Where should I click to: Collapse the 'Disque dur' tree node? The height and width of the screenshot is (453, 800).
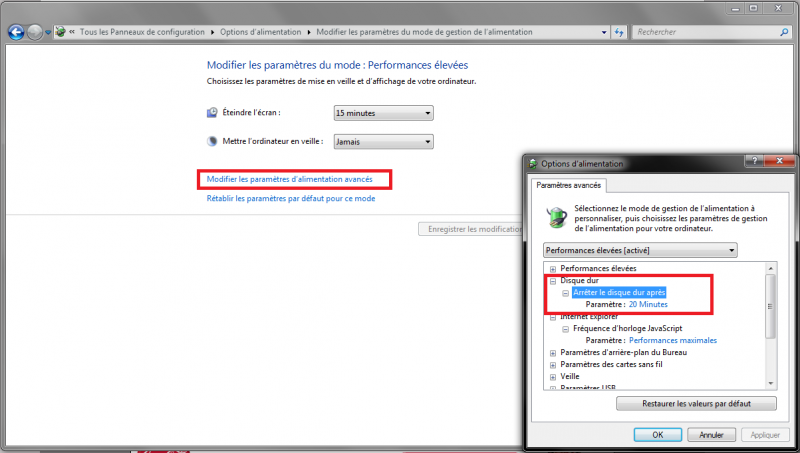(x=553, y=281)
